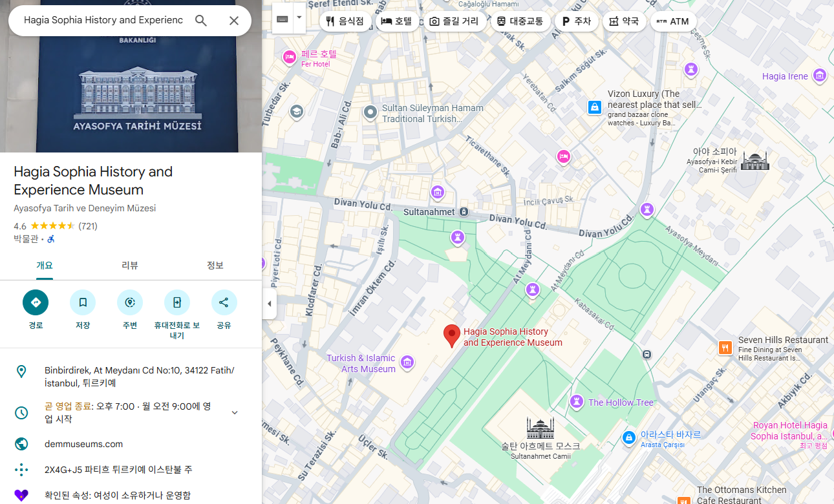Copy the 2X4G+J5 plus code

coord(118,470)
